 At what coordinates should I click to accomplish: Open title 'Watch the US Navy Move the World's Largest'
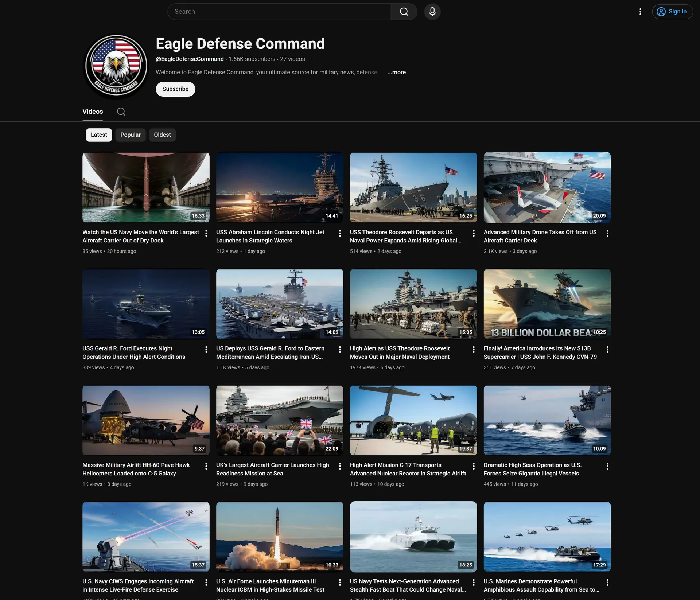[x=141, y=236]
